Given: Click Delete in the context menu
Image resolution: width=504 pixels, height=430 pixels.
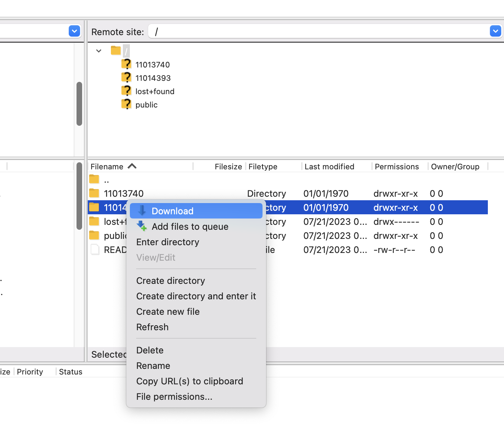Looking at the screenshot, I should [150, 350].
